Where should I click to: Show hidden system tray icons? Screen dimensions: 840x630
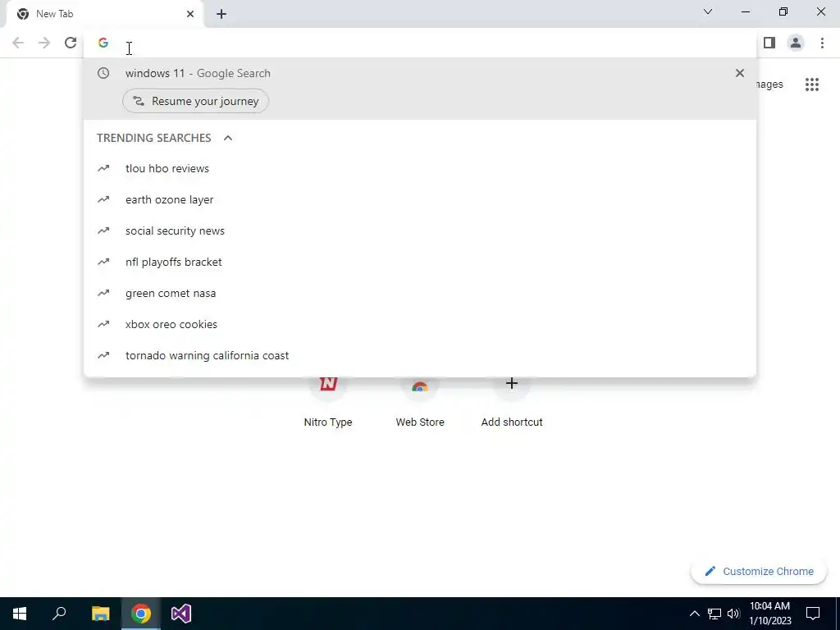pos(694,614)
